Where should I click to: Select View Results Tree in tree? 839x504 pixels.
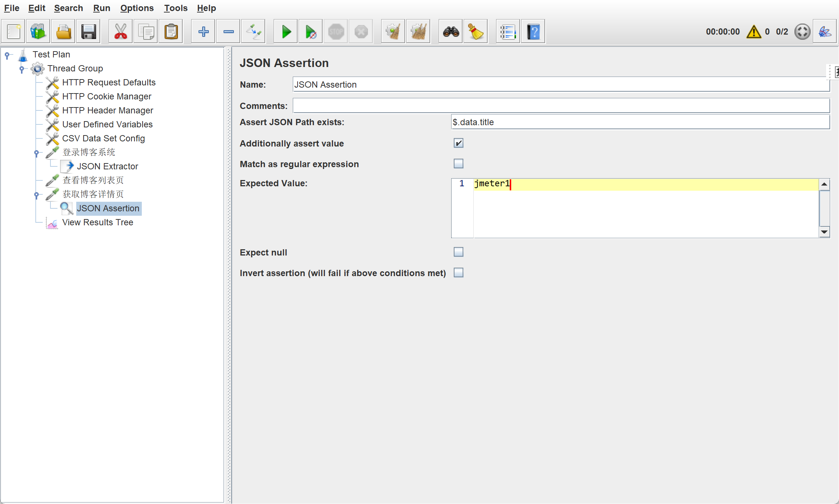pos(98,222)
